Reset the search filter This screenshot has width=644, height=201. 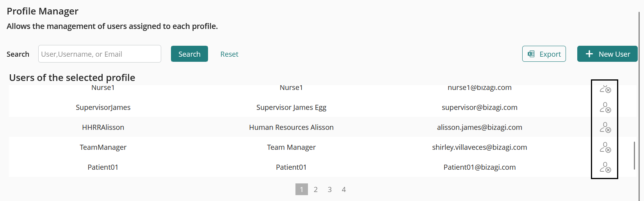229,54
